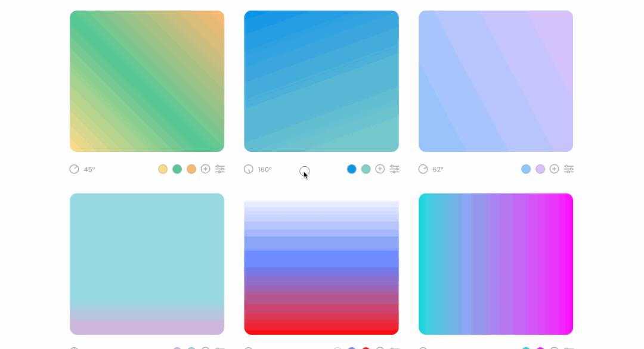Open the green-to-orange diagonal gradient

tap(147, 81)
